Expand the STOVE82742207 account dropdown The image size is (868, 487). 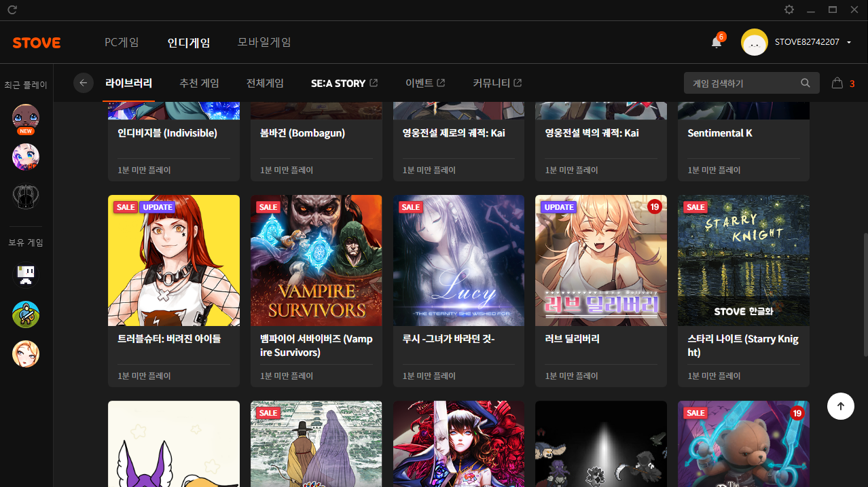click(849, 42)
